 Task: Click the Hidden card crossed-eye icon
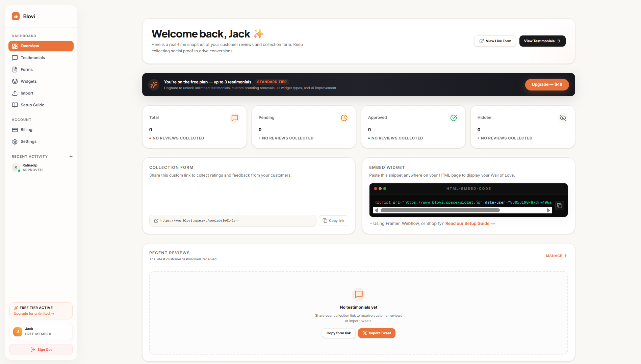coord(563,118)
